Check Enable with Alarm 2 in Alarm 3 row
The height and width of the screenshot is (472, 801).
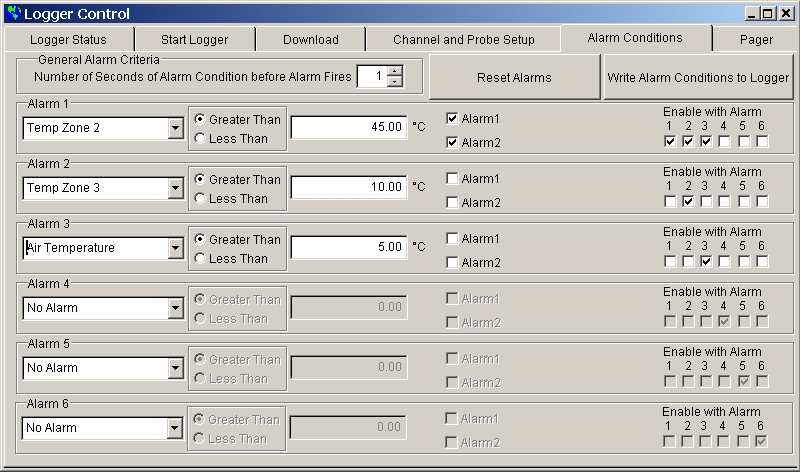(688, 262)
